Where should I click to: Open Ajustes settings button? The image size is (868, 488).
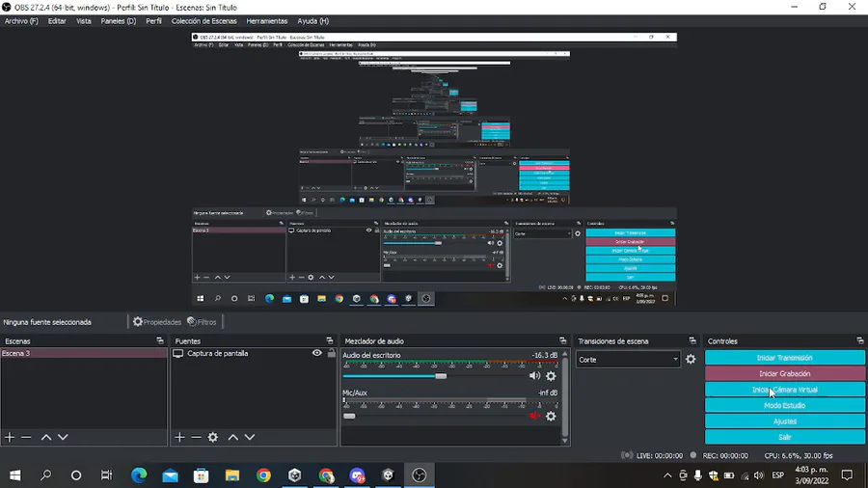[x=784, y=421]
